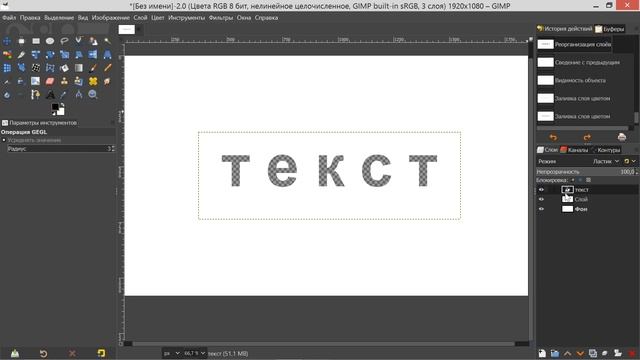The image size is (640, 360).
Task: Select the Cage Transform tool
Action: [50, 68]
